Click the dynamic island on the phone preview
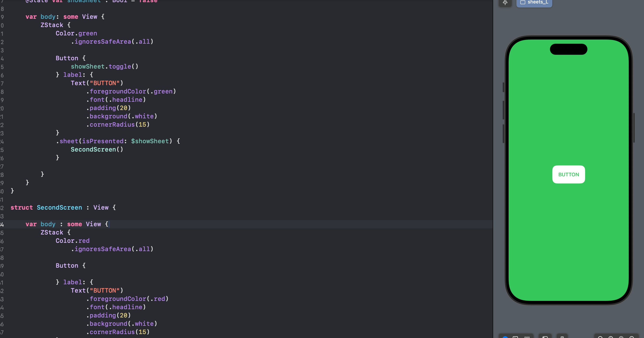 [569, 49]
